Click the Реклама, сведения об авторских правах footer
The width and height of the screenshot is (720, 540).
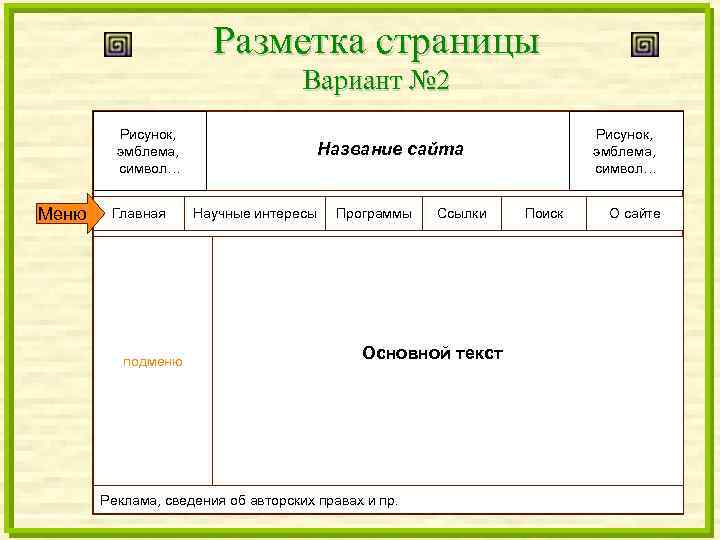388,500
